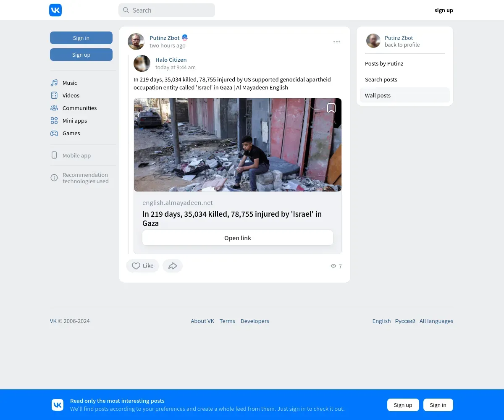Click the article headline in link card
The height and width of the screenshot is (420, 504).
[232, 218]
